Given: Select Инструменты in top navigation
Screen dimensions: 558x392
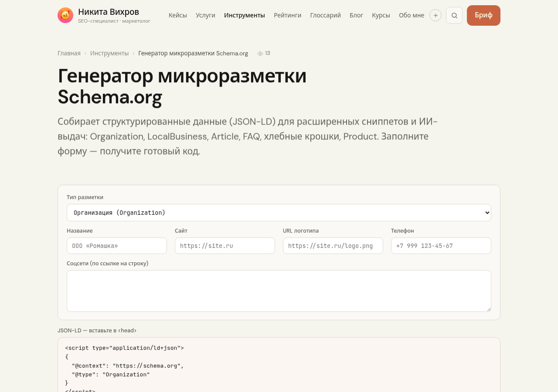Looking at the screenshot, I should pyautogui.click(x=245, y=15).
